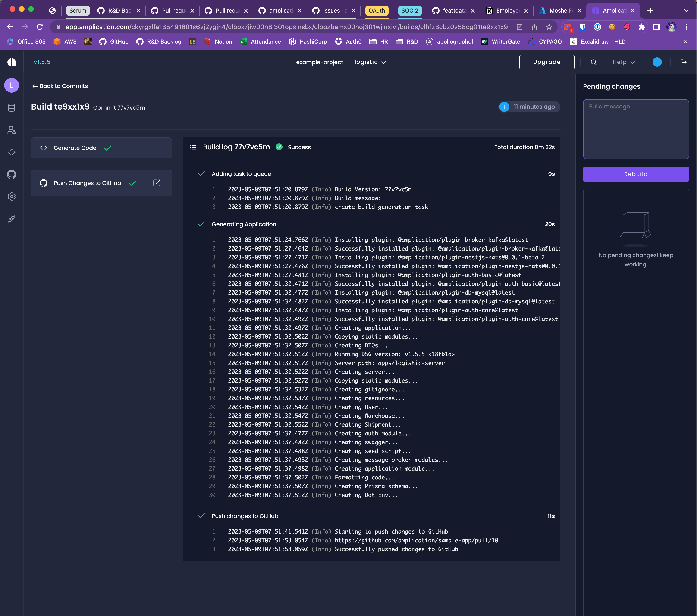Click the Upgrade button
The height and width of the screenshot is (616, 697).
point(546,62)
